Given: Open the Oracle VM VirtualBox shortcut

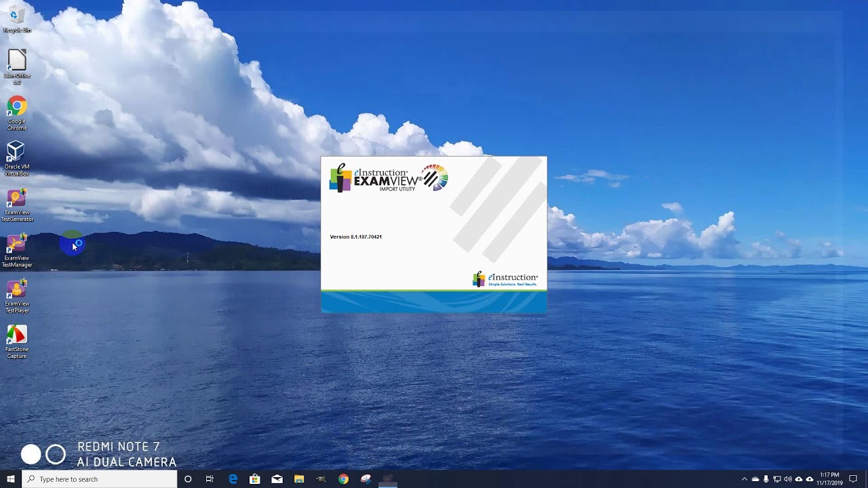Looking at the screenshot, I should [x=17, y=159].
